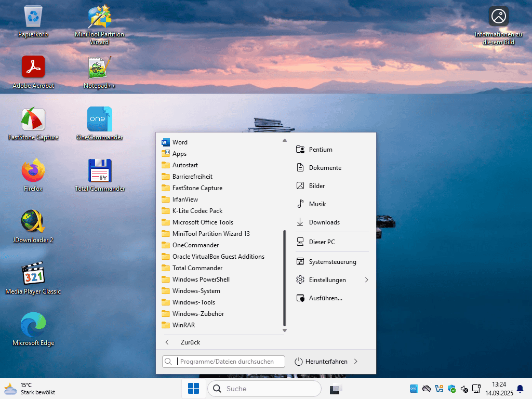Click the taskbar Suche search box
This screenshot has width=532, height=399.
click(x=264, y=389)
